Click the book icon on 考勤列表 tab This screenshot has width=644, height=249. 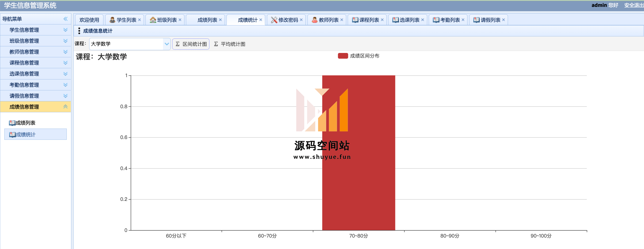click(436, 20)
